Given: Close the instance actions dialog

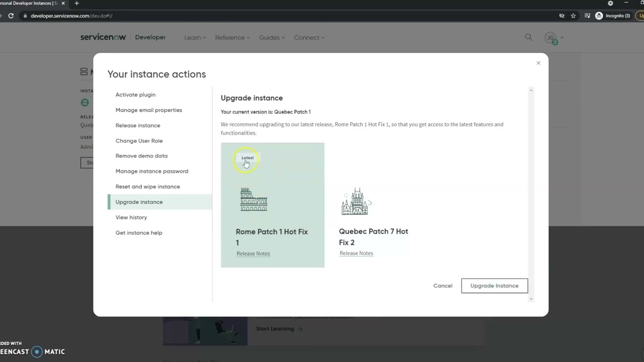Looking at the screenshot, I should (x=538, y=63).
